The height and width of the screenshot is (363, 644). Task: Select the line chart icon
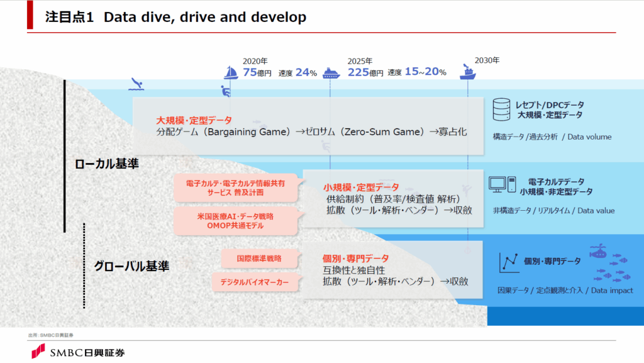point(508,262)
